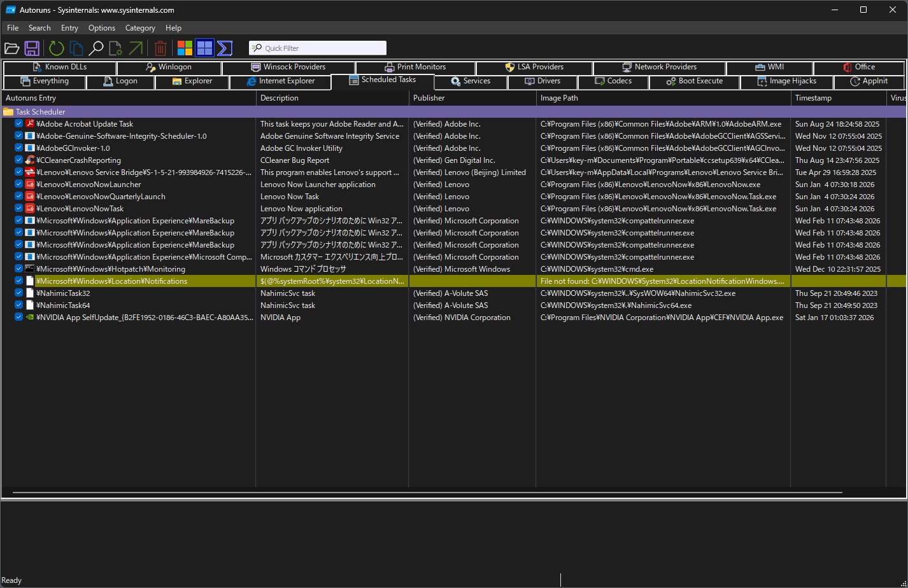
Task: Disable the Hotpatch Monitoring task checkbox
Action: point(19,269)
